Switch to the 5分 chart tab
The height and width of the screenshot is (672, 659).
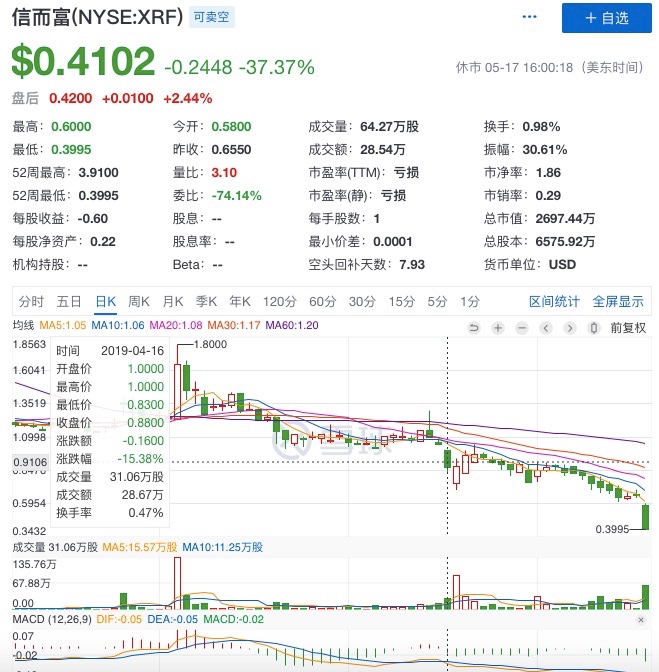437,302
